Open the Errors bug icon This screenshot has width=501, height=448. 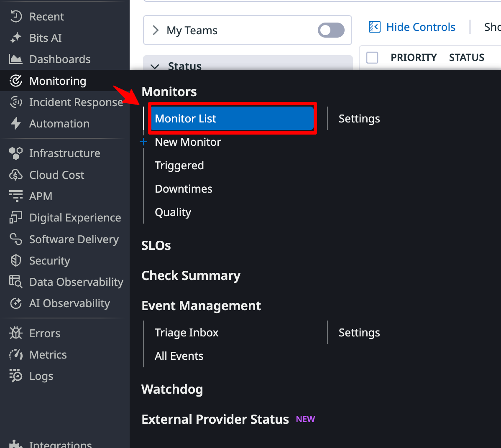click(16, 333)
